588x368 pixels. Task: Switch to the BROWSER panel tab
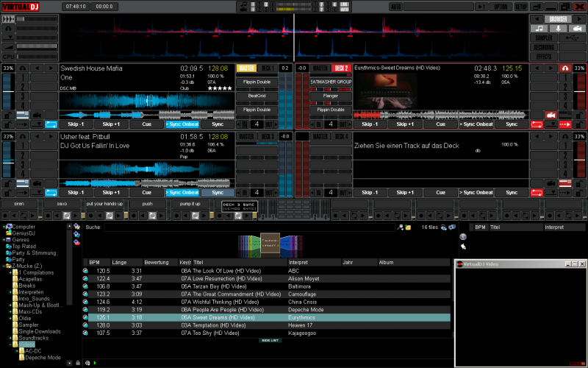click(558, 19)
